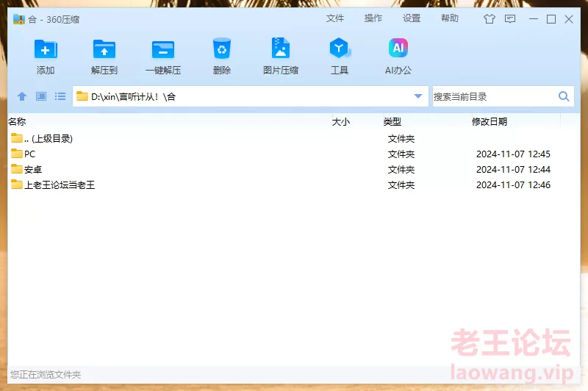
Task: Open the 文件 (File) menu
Action: coord(335,18)
